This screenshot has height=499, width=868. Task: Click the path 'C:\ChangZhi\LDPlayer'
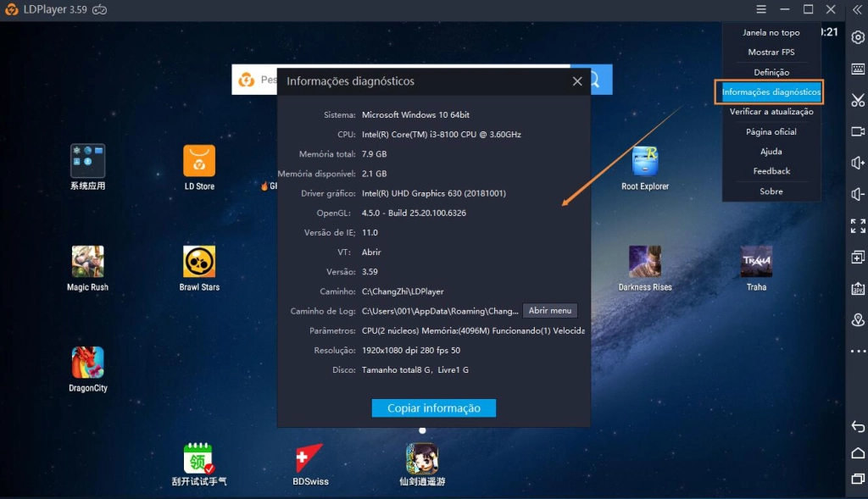point(403,291)
